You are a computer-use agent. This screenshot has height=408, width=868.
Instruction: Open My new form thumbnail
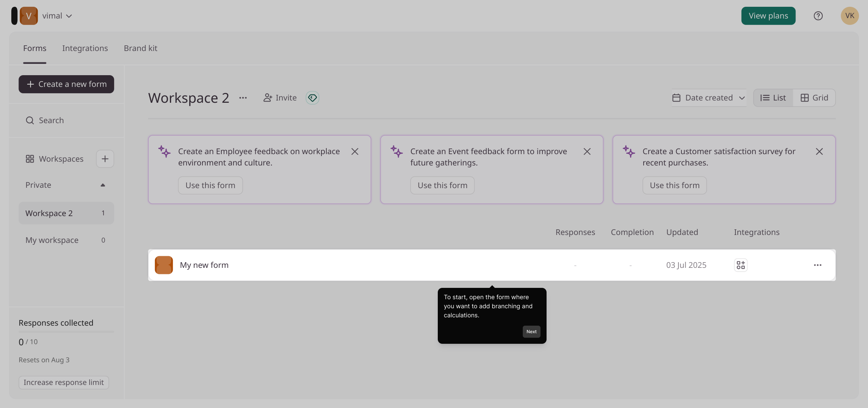coord(164,265)
